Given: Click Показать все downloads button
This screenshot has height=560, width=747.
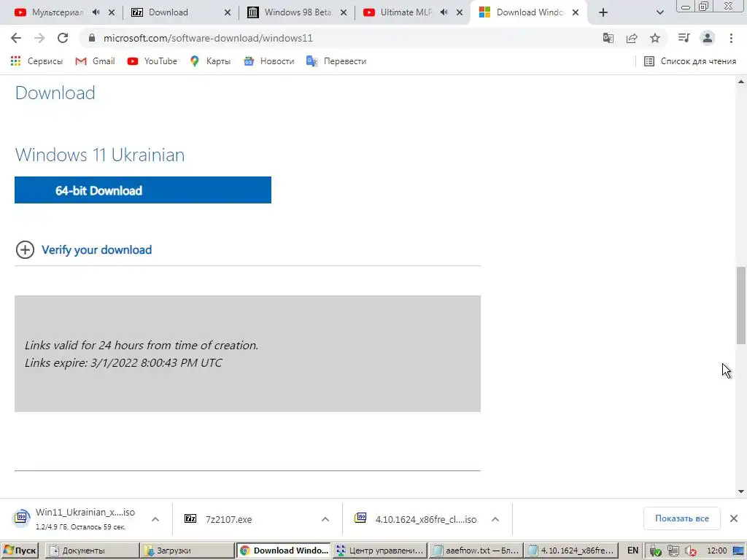Looking at the screenshot, I should tap(682, 518).
